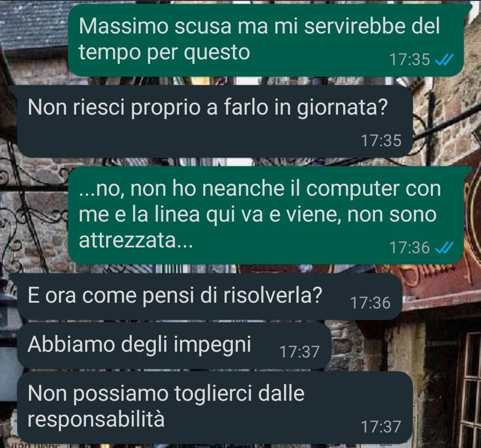Click the blue read ticks at 17:35
This screenshot has height=448, width=481.
tap(444, 60)
